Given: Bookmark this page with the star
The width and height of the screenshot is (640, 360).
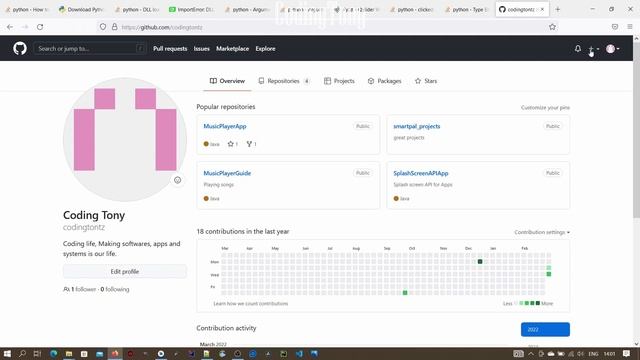Looking at the screenshot, I should [552, 27].
